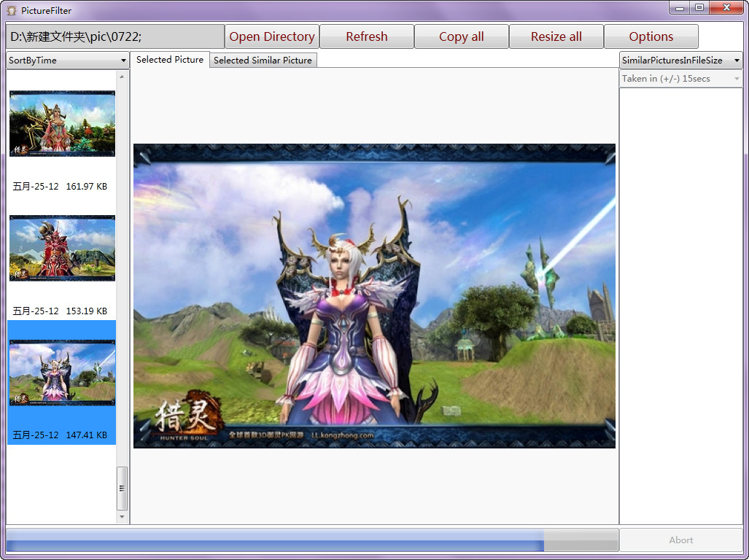Expand the SimilarPicturesInFileSize dropdown

680,60
